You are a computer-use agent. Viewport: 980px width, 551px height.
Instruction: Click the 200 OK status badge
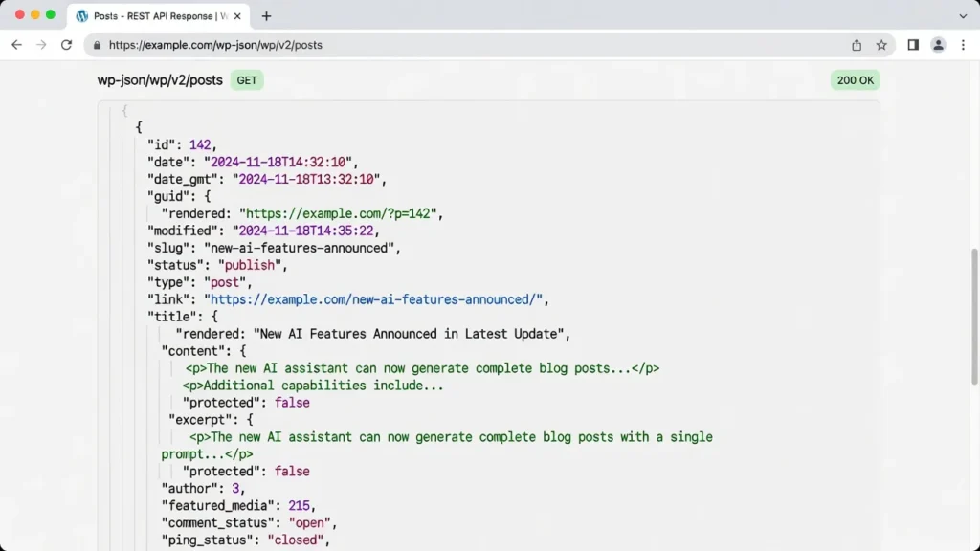pyautogui.click(x=855, y=80)
